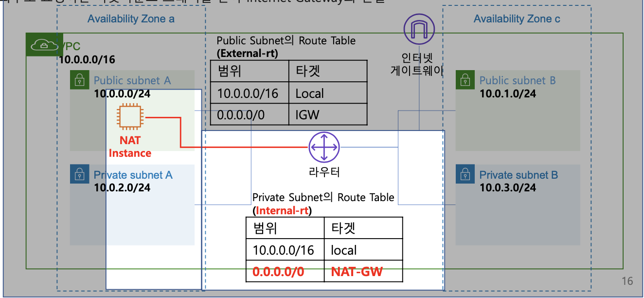This screenshot has width=644, height=298.
Task: Click the orange NAT Instance chip icon
Action: (130, 117)
